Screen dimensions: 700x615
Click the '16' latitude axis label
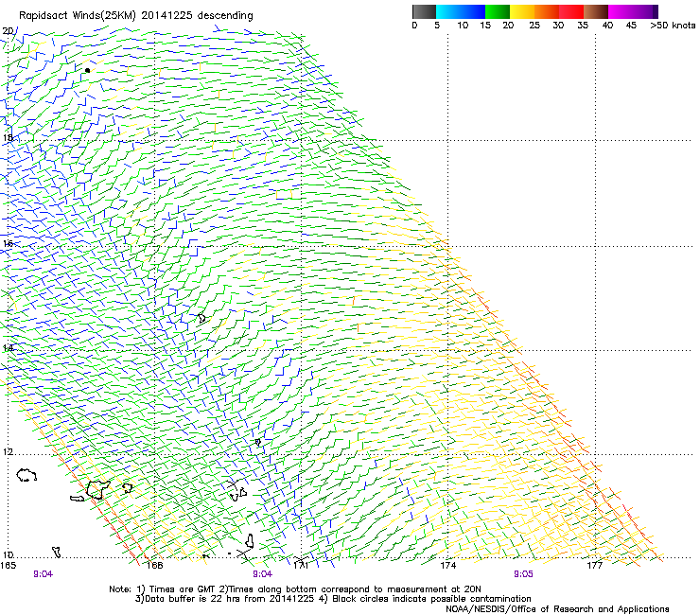(8, 243)
